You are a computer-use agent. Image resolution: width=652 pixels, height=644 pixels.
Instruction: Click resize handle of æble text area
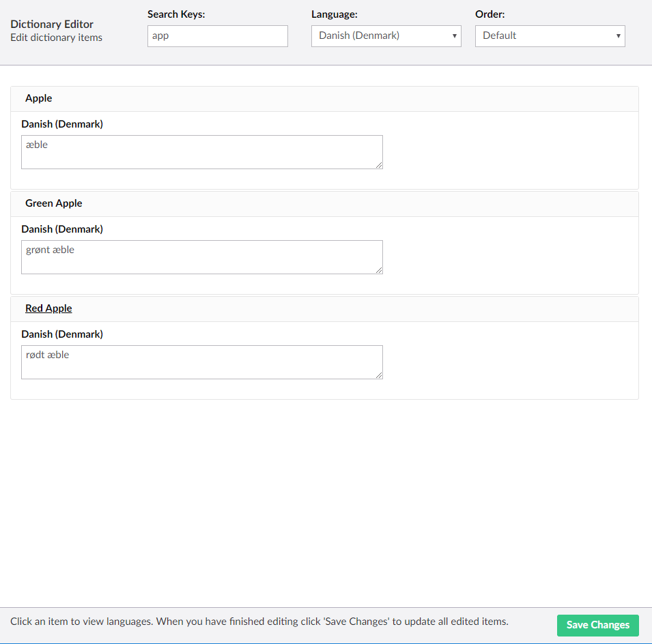point(379,165)
